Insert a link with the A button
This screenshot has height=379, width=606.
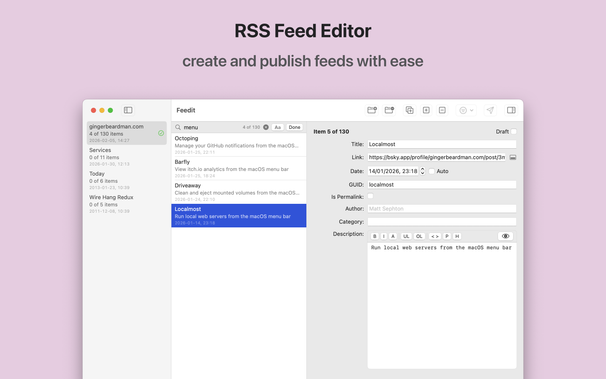coord(393,236)
